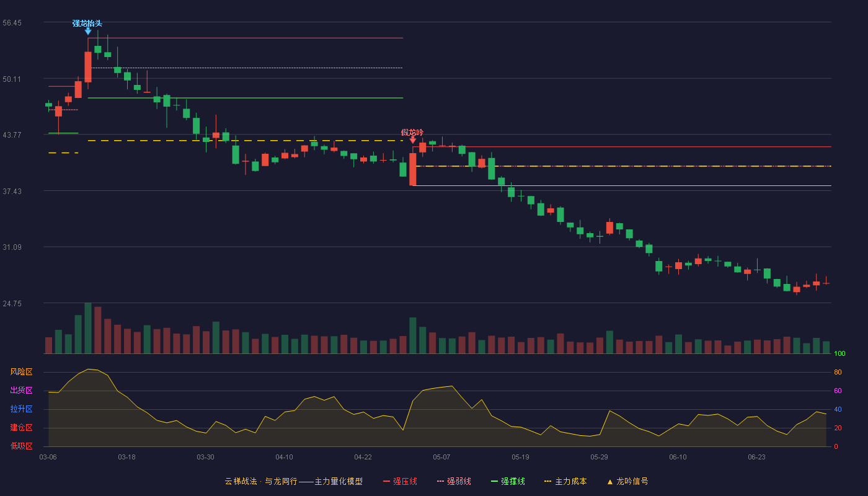Click the 05-29 date label

599,457
